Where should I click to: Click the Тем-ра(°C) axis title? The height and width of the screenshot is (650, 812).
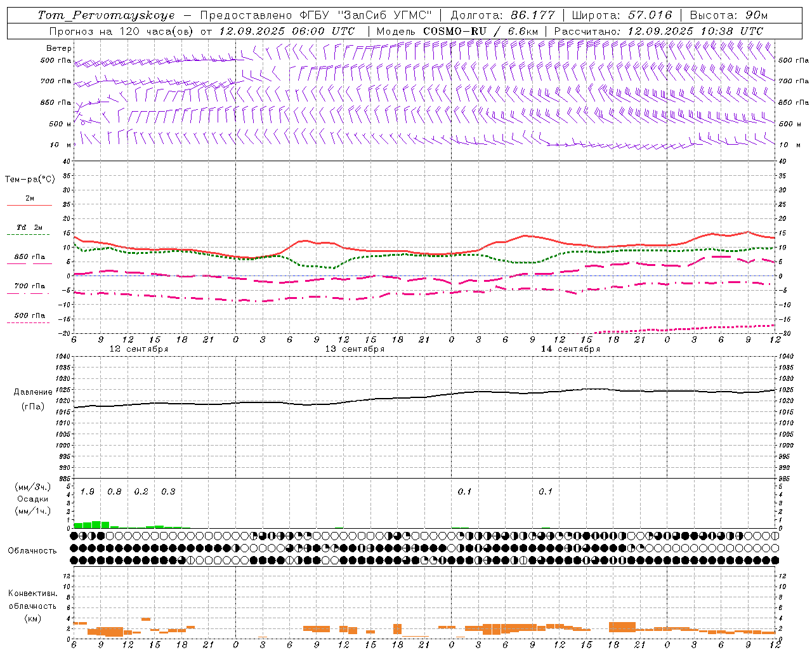coord(30,180)
